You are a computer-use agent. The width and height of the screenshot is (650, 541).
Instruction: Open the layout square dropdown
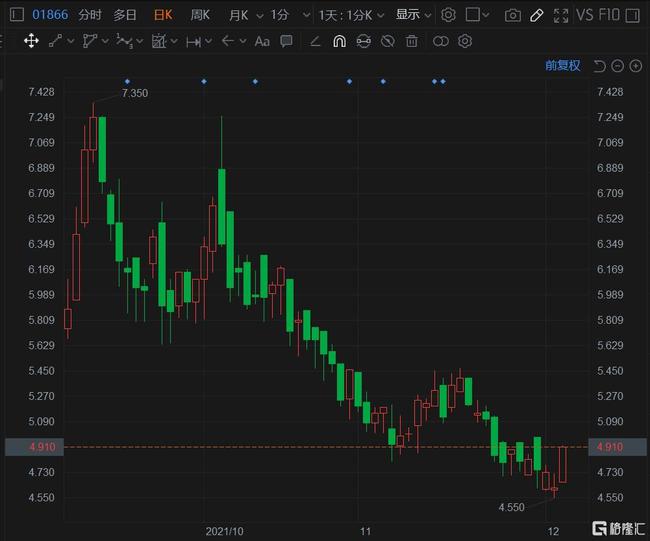tap(477, 15)
